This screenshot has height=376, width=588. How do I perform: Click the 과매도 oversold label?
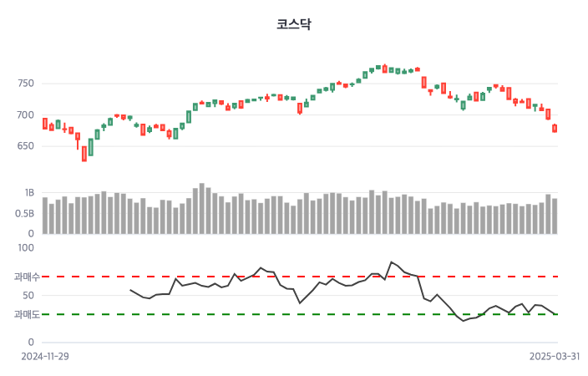coord(27,315)
